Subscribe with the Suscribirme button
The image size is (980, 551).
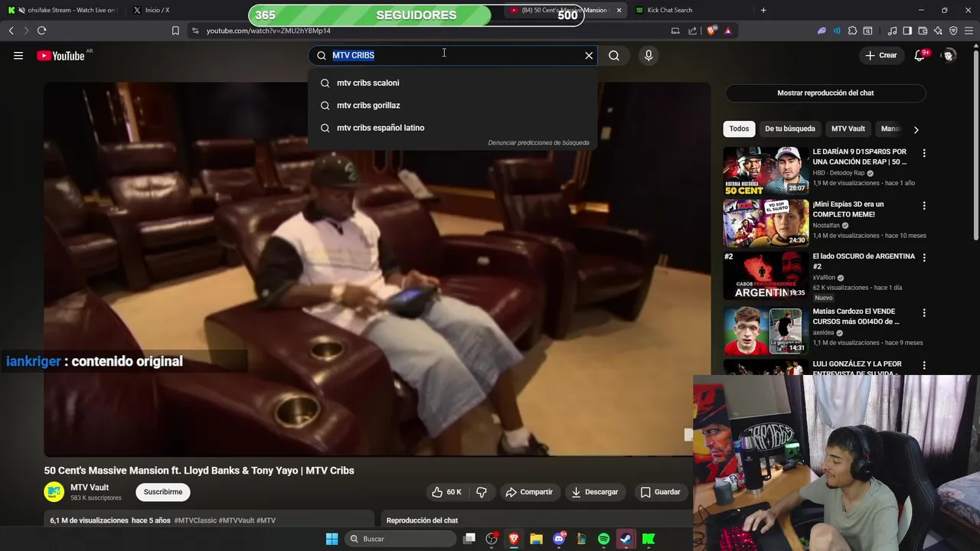[163, 492]
